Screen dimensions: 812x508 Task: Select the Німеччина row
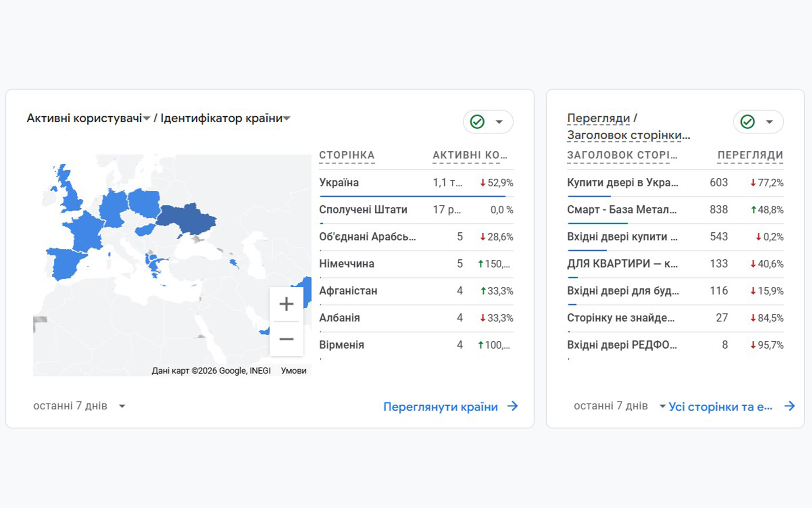[416, 264]
